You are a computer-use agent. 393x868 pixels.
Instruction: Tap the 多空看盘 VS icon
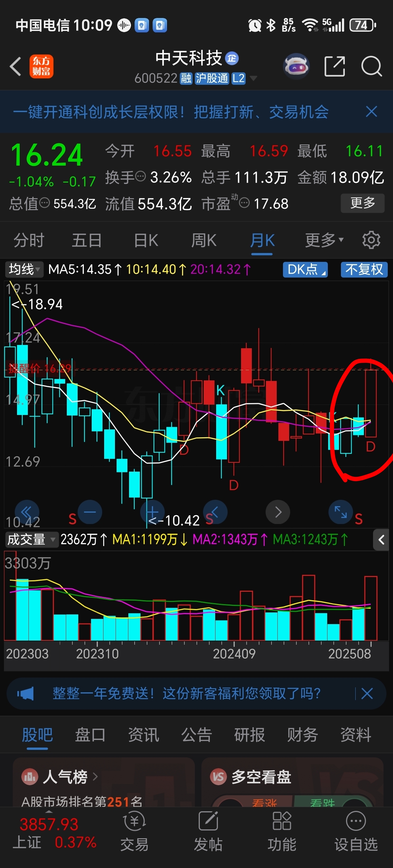pos(218,777)
